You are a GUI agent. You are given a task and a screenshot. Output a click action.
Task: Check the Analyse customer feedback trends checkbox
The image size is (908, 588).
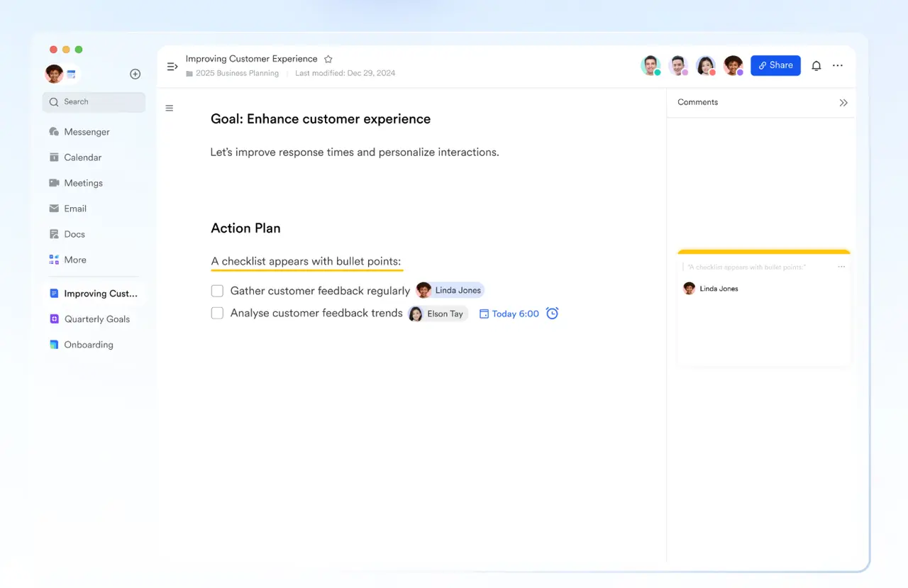217,314
